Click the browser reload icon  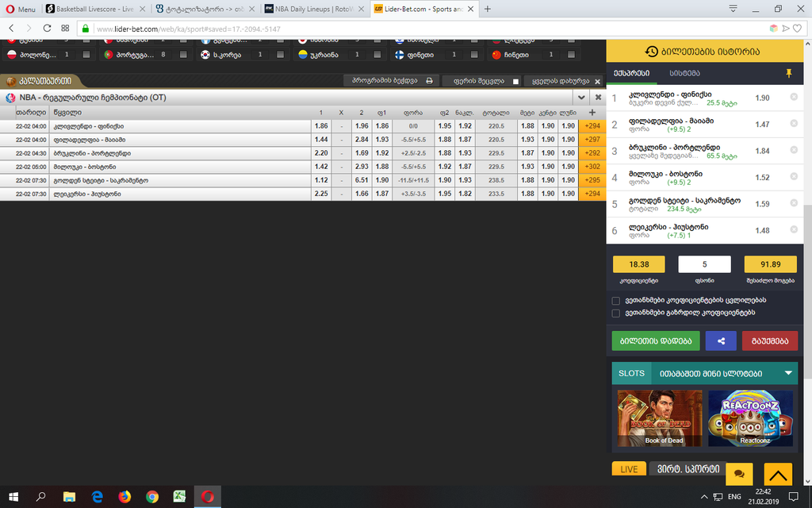click(47, 29)
